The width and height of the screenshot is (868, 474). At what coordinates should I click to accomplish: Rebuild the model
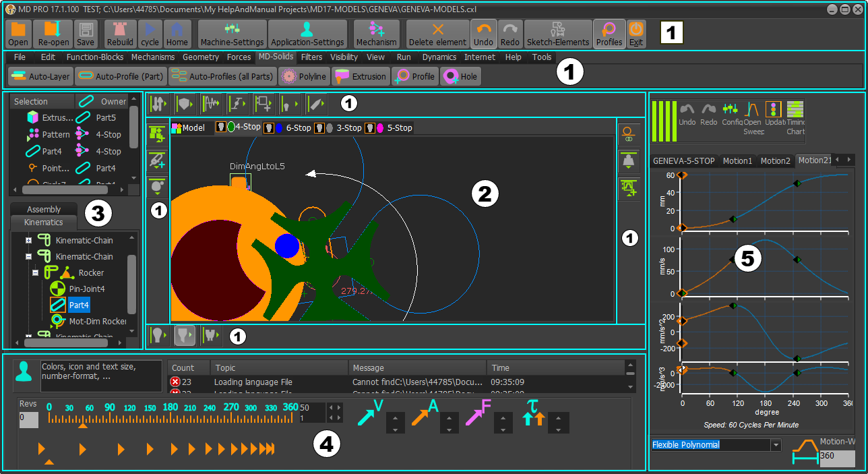tap(120, 34)
